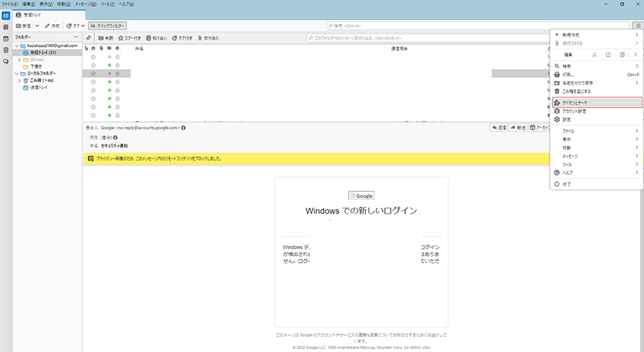This screenshot has width=644, height=352.
Task: Toggle the スター付き (starred) quick filter
Action: [131, 37]
